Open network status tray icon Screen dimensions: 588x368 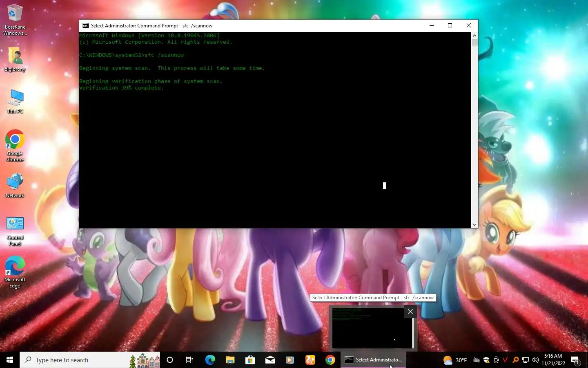[525, 360]
